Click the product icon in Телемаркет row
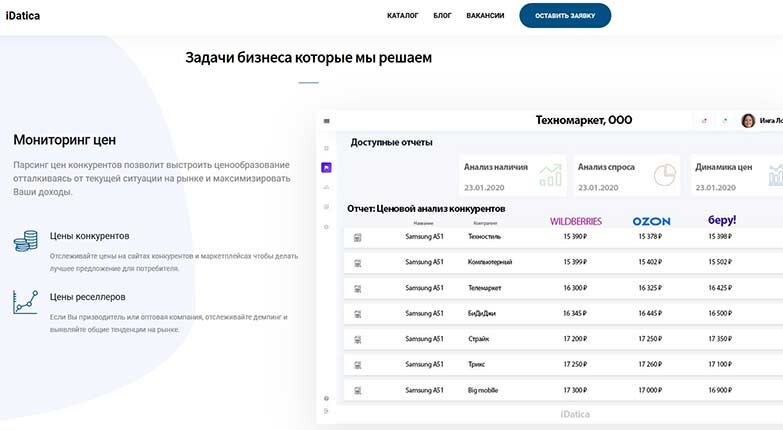This screenshot has width=783, height=430. point(358,289)
